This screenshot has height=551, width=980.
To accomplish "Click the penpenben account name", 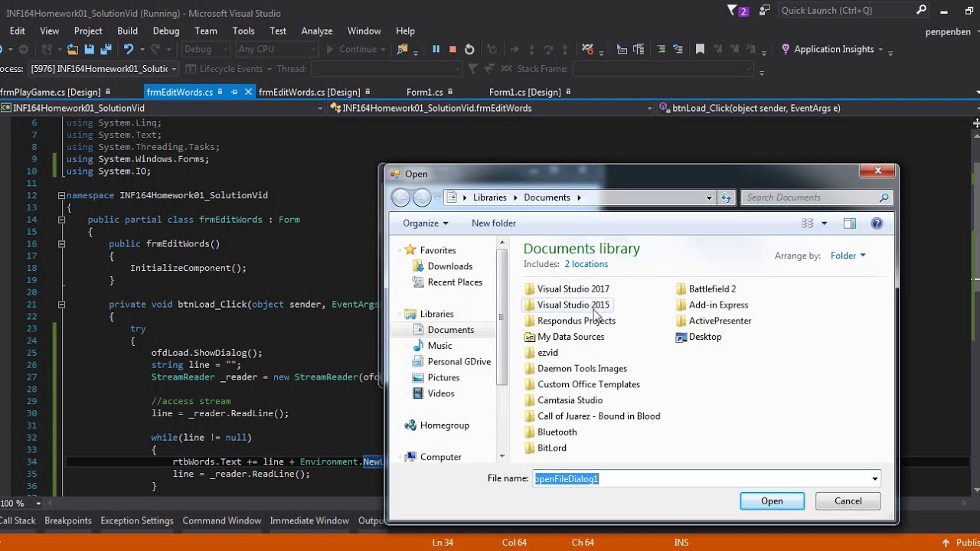I will 948,32.
